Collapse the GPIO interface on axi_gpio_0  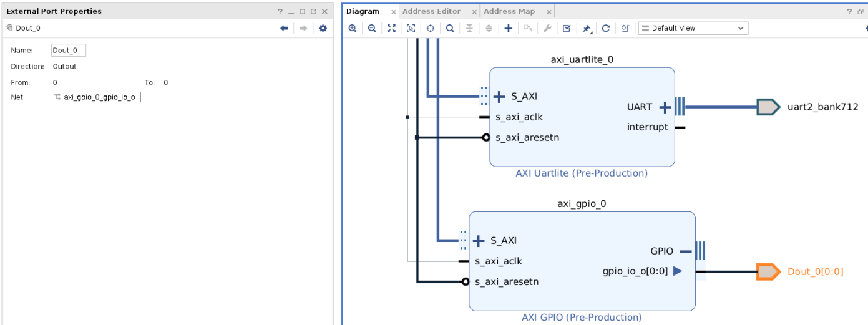click(686, 251)
